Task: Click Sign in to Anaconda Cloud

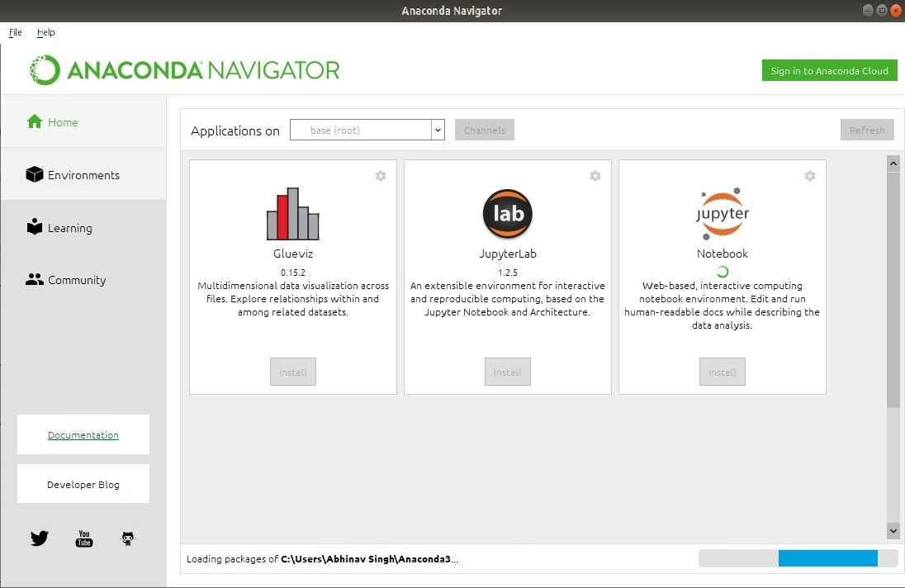Action: coord(829,70)
